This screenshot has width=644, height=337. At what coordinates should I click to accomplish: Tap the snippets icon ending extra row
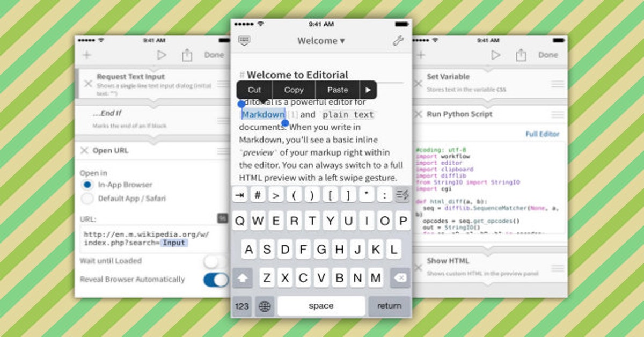pos(402,195)
